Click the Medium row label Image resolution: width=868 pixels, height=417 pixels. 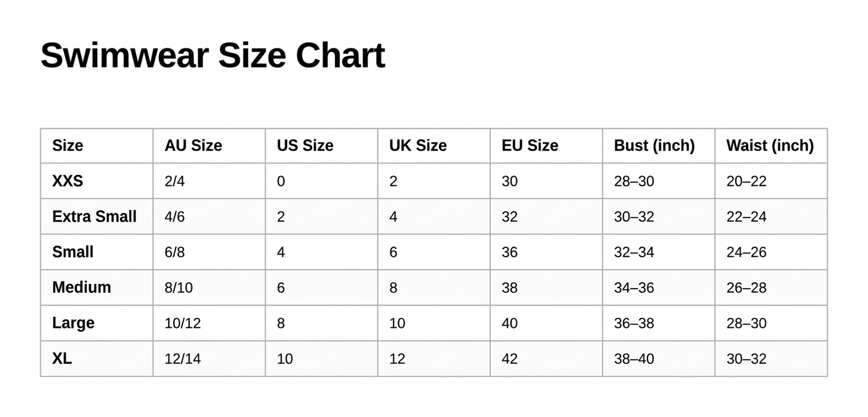tap(82, 288)
